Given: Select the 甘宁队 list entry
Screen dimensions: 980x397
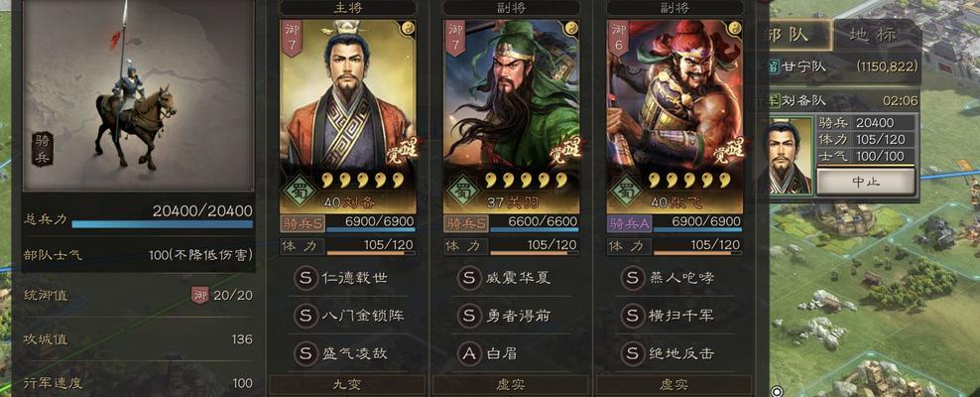Looking at the screenshot, I should click(x=844, y=67).
